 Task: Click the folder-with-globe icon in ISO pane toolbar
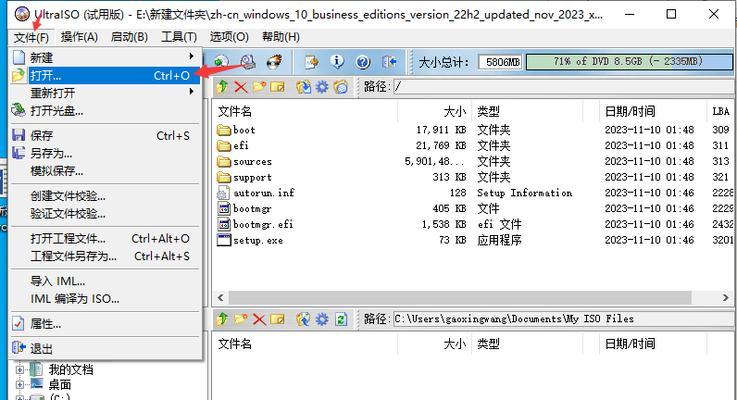click(x=341, y=86)
